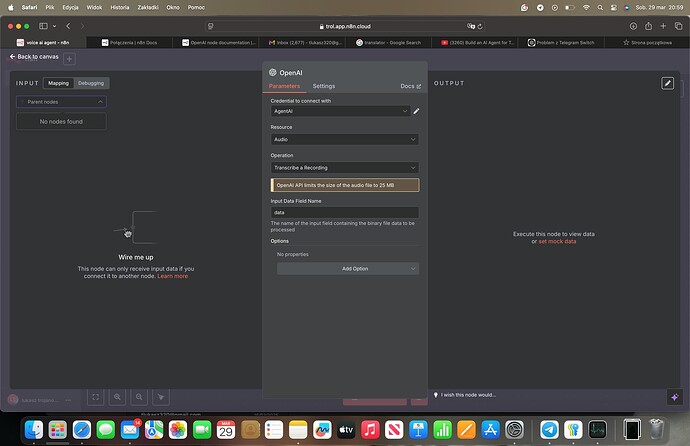The height and width of the screenshot is (446, 690).
Task: Switch input view to Mapping
Action: 59,83
